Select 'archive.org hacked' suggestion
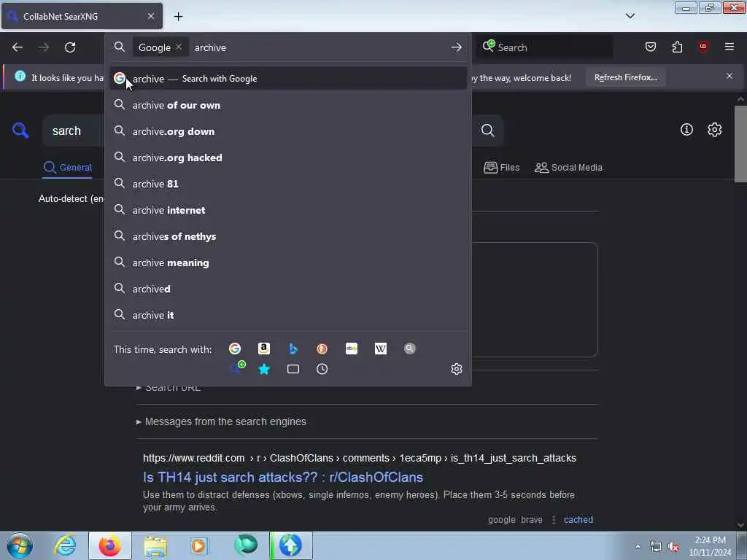The width and height of the screenshot is (747, 560). (x=288, y=157)
